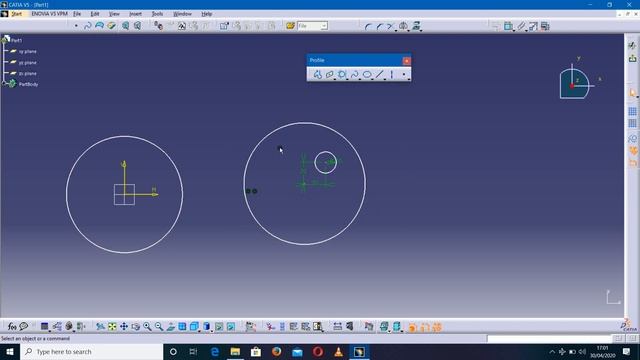640x360 pixels.
Task: Click the Corner tool icon
Action: 368,27
